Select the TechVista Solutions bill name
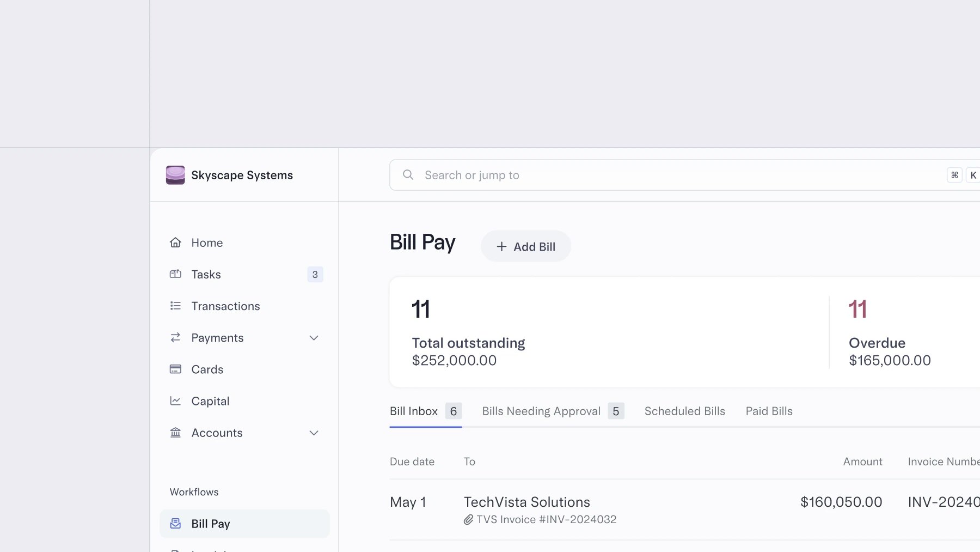Screen dimensions: 980x552 click(x=527, y=502)
